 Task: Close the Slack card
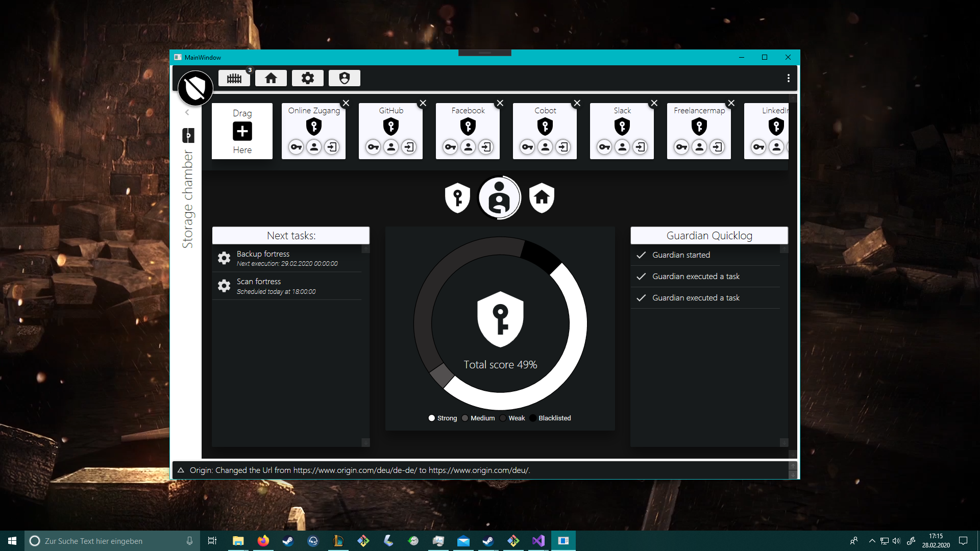point(654,103)
